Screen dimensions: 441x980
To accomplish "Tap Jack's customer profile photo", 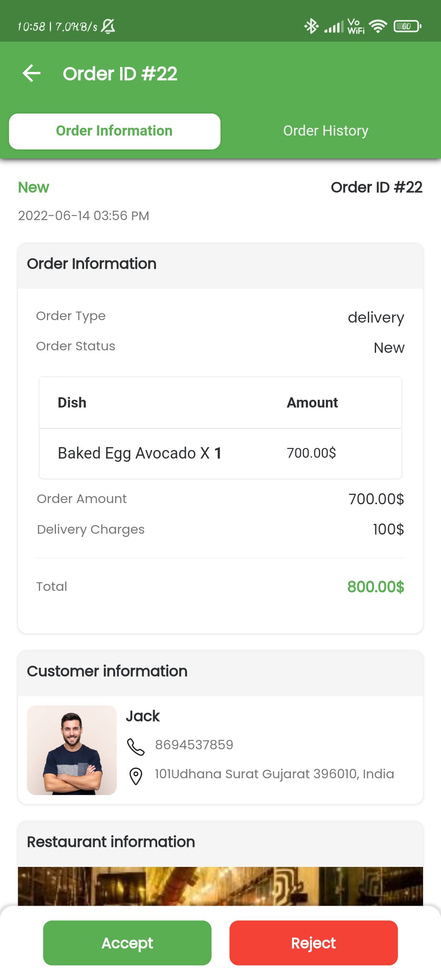I will 72,750.
